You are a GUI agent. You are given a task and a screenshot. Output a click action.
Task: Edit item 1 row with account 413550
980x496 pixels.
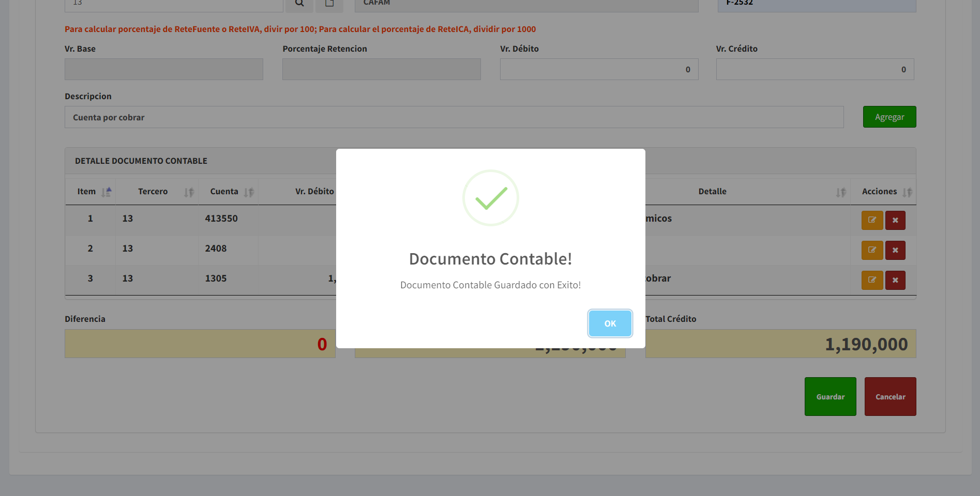click(872, 220)
